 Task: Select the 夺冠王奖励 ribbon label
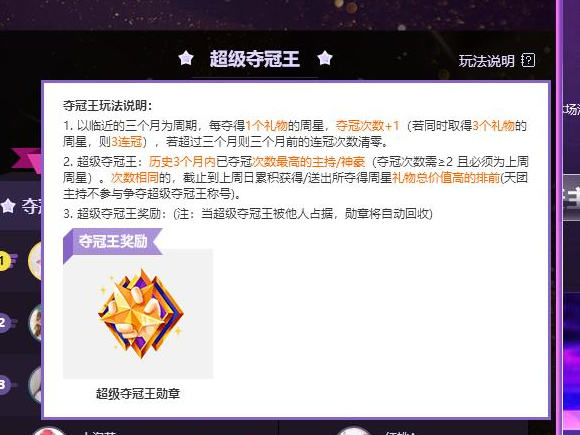(x=113, y=241)
